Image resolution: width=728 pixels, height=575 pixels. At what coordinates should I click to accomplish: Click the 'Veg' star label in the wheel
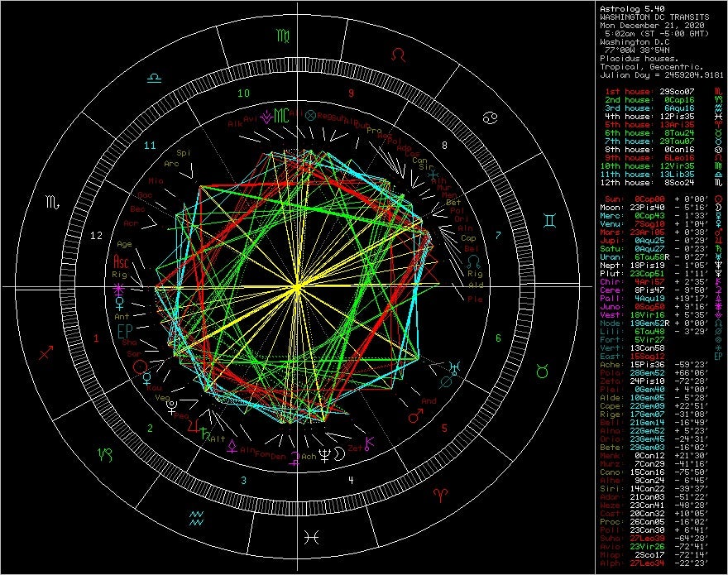coord(162,398)
